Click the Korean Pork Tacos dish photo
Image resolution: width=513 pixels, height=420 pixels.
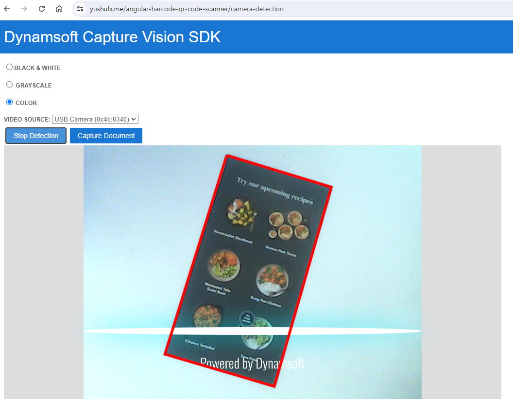pyautogui.click(x=290, y=226)
